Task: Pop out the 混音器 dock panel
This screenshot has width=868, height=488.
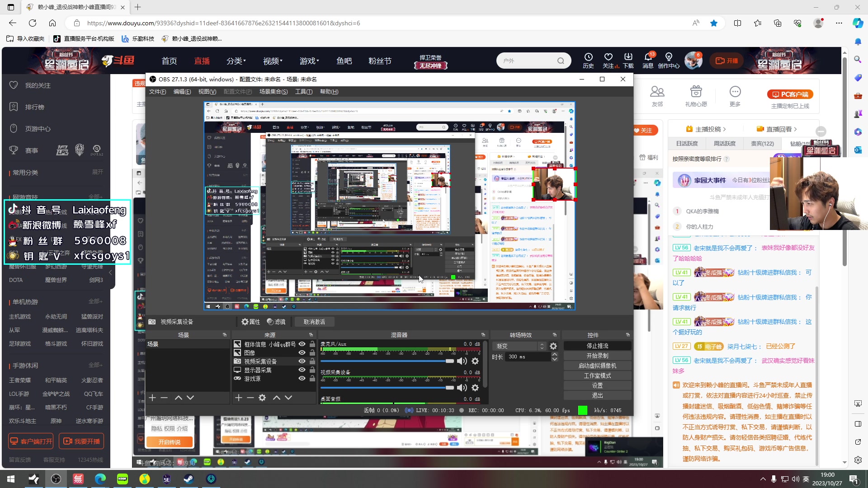Action: click(x=483, y=335)
